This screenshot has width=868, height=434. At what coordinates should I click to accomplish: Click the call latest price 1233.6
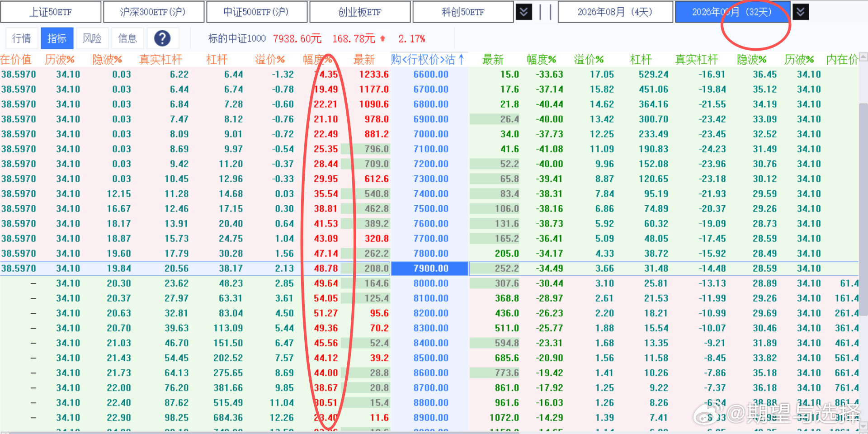click(374, 74)
